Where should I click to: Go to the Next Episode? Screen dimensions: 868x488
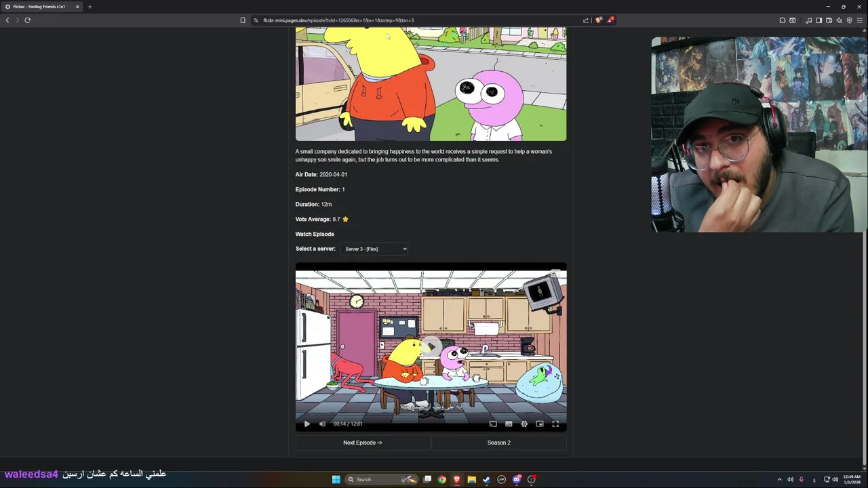363,443
